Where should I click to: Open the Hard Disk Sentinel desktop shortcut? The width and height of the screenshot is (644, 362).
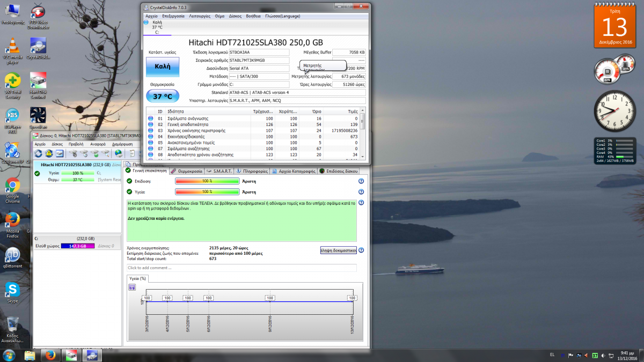[38, 86]
